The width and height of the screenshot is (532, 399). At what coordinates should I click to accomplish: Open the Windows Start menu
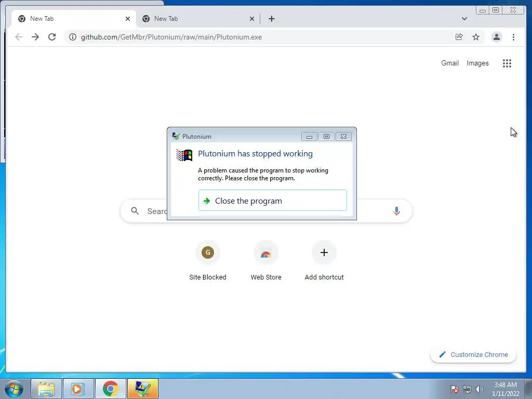pyautogui.click(x=14, y=389)
